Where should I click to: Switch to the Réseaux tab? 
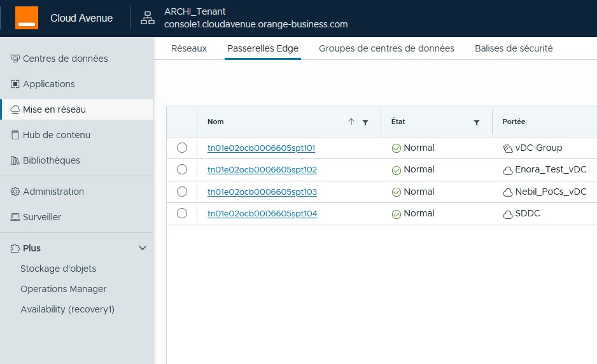tap(189, 48)
